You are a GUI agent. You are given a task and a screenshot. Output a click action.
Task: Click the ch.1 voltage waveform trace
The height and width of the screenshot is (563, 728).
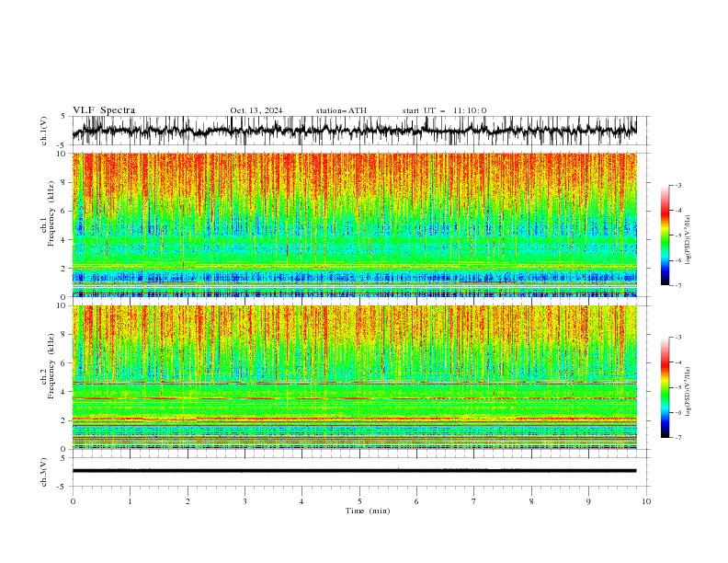[354, 131]
